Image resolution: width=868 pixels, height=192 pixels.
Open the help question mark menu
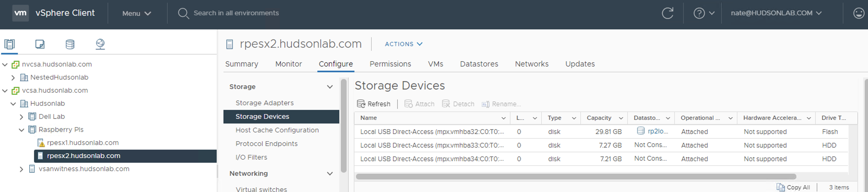[704, 13]
